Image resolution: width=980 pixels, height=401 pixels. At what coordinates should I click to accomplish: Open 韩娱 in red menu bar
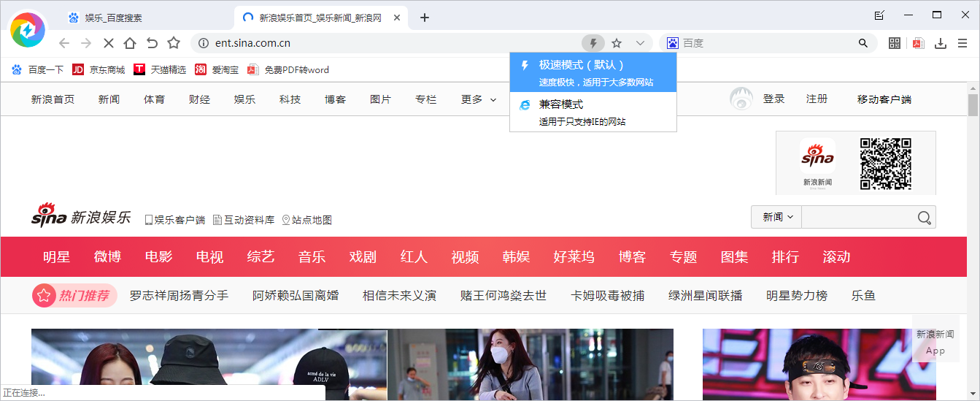point(516,257)
